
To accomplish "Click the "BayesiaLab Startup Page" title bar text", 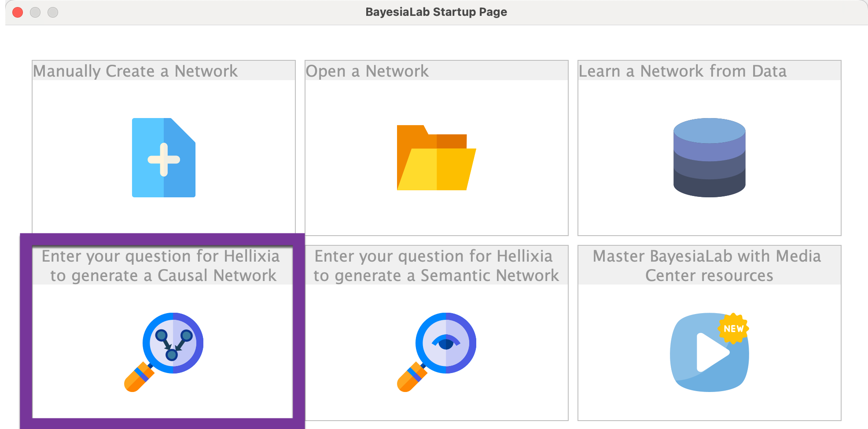I will [x=436, y=12].
